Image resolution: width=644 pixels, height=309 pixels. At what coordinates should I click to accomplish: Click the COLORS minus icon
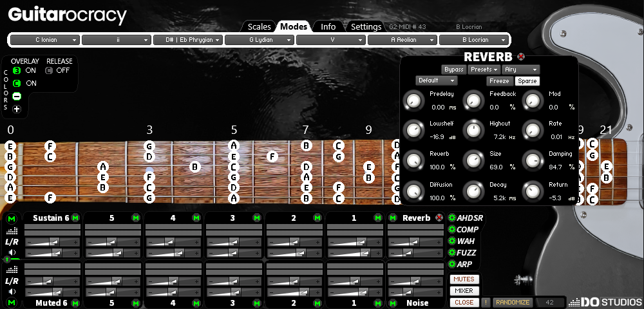coord(17,97)
